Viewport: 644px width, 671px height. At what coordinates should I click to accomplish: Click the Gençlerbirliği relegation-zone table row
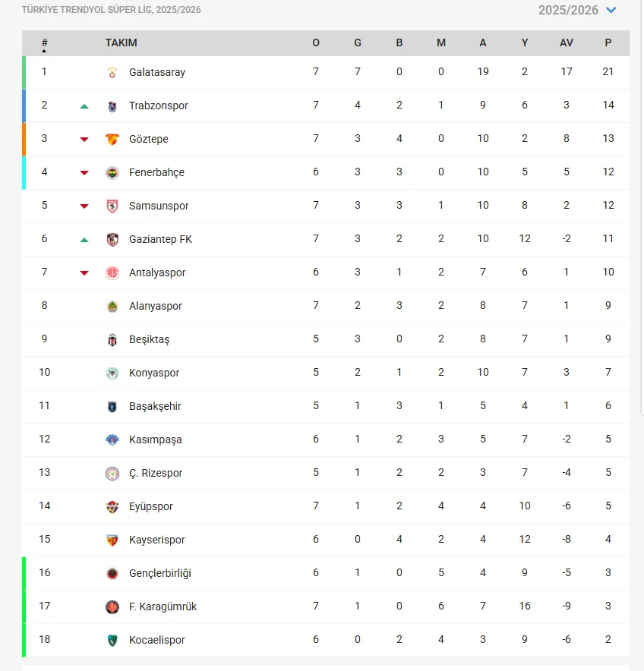326,573
